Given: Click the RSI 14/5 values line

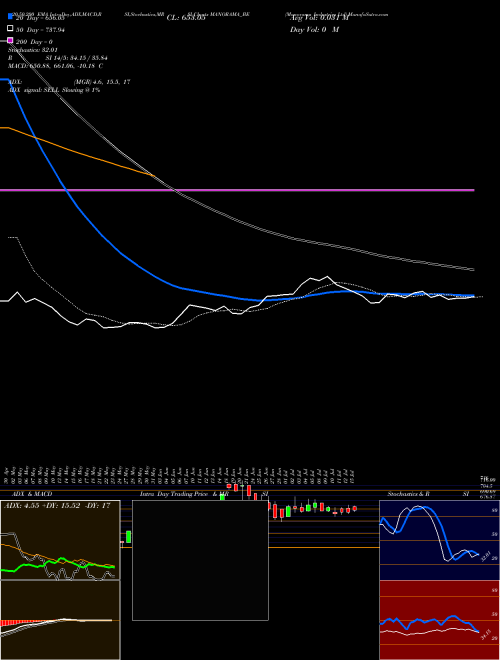Looking at the screenshot, I should (x=58, y=58).
